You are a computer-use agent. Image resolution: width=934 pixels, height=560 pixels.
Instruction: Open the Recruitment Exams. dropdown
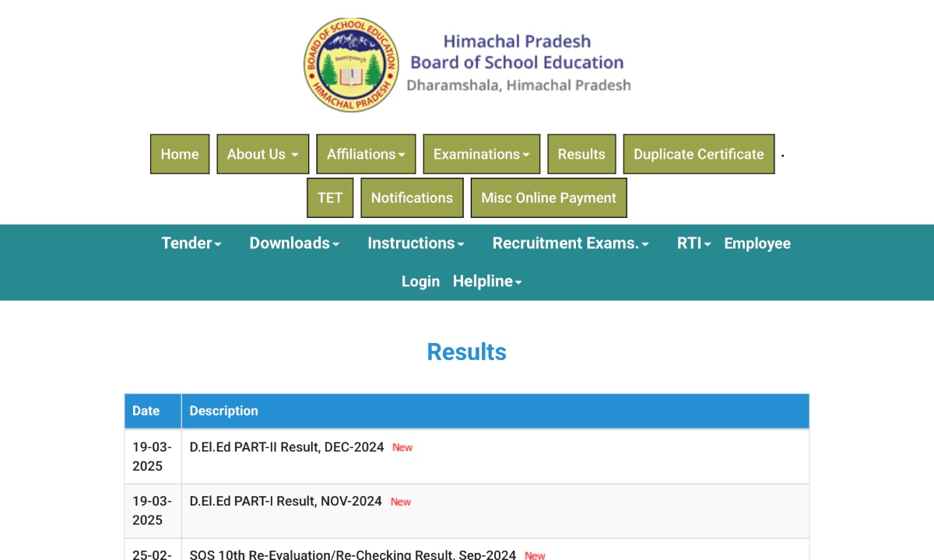571,243
